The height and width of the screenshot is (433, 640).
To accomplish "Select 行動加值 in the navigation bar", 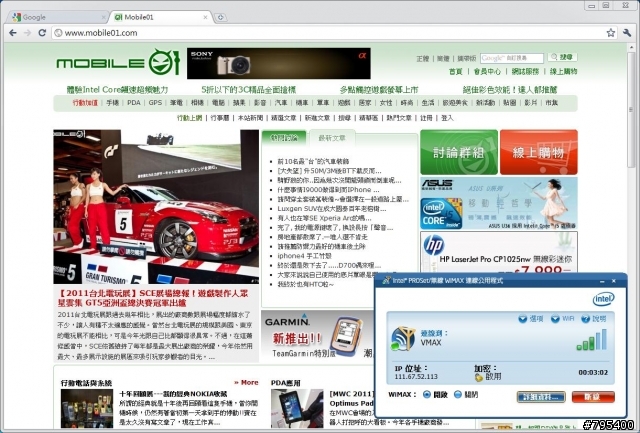I will point(85,103).
